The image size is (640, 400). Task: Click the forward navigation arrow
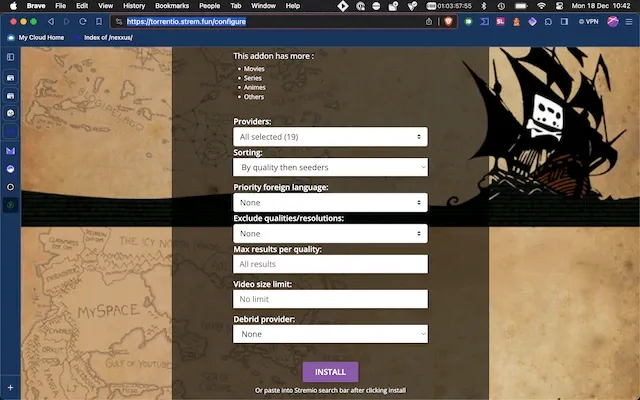coord(67,22)
